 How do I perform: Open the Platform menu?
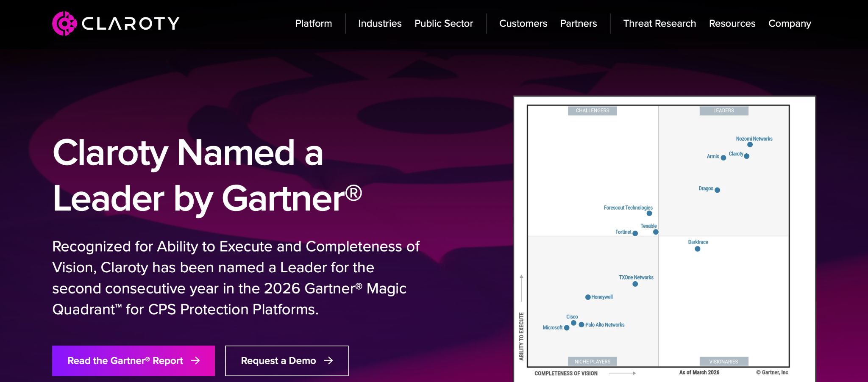(314, 23)
